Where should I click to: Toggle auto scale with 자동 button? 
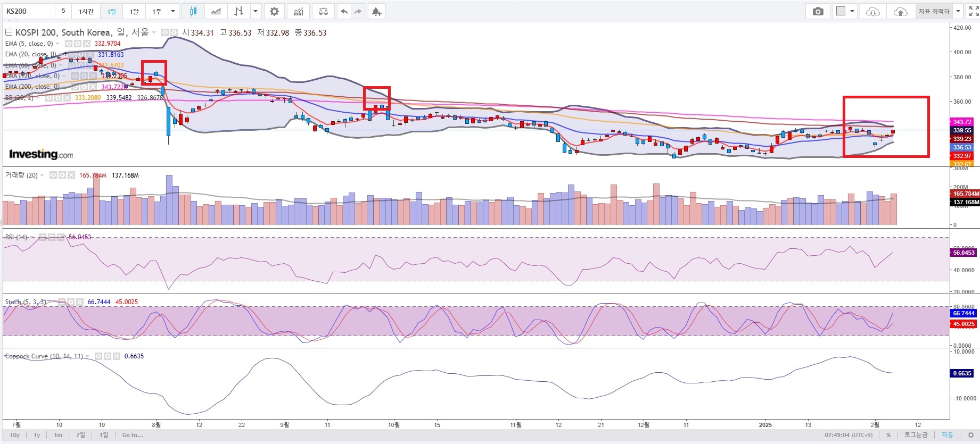[x=948, y=435]
